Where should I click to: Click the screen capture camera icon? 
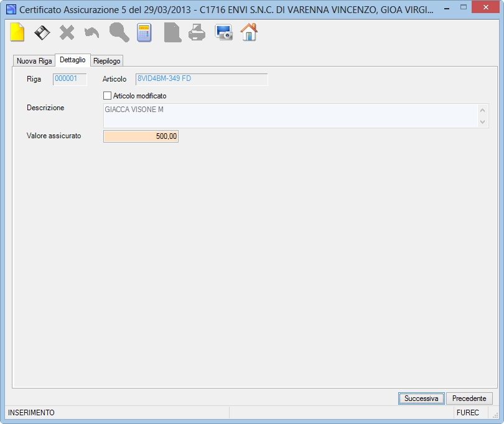click(224, 32)
